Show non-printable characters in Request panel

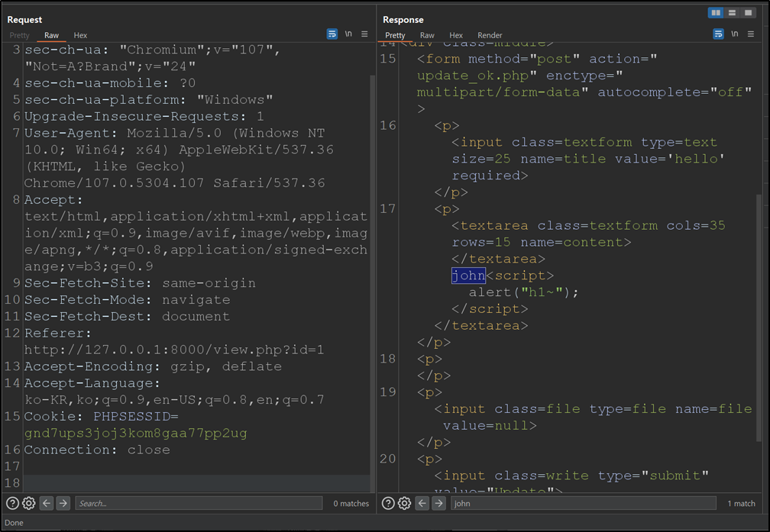(348, 34)
